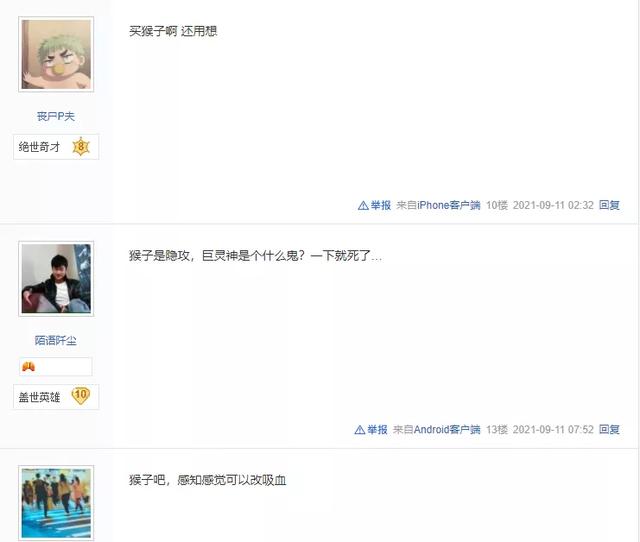Click the level 8 star badge icon

[x=81, y=147]
